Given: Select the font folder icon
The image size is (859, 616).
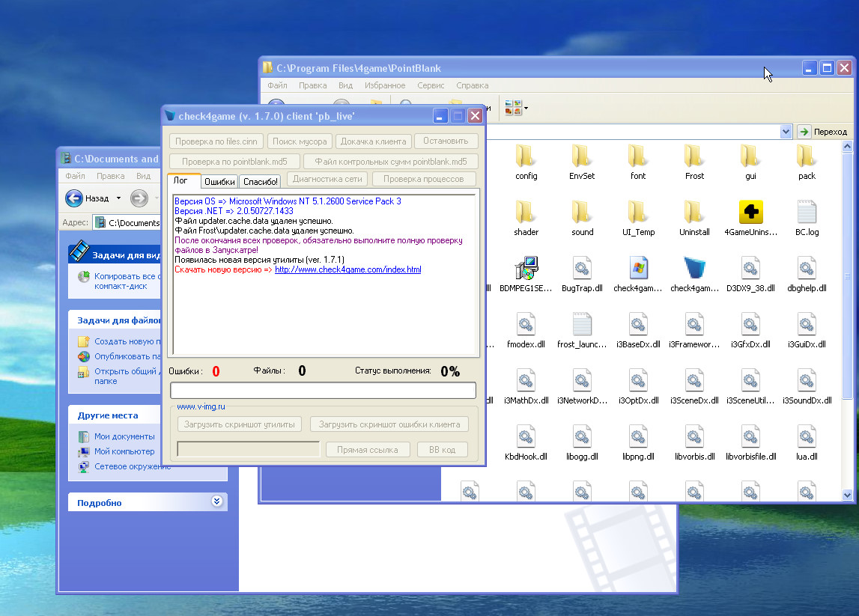Looking at the screenshot, I should point(637,156).
